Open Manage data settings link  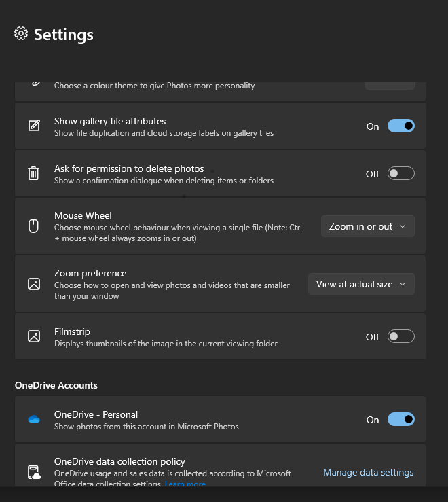pyautogui.click(x=369, y=473)
